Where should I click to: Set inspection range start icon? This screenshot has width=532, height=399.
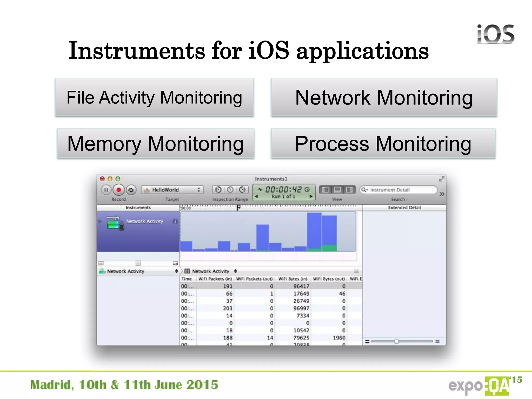[218, 190]
